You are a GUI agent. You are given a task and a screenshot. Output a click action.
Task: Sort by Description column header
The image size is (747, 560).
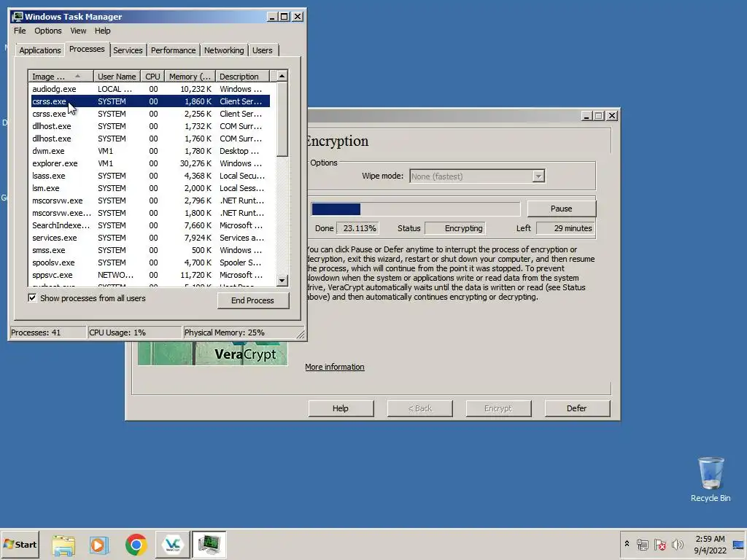(x=242, y=77)
